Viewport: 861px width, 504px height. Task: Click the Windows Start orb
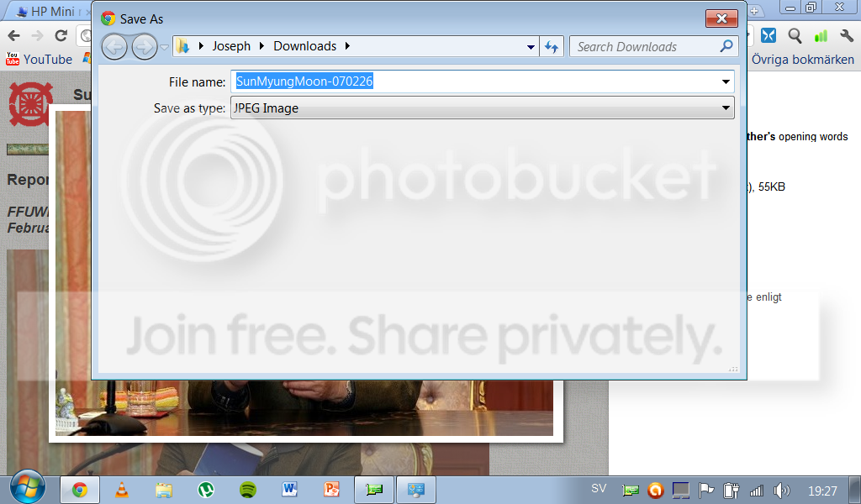click(x=27, y=487)
